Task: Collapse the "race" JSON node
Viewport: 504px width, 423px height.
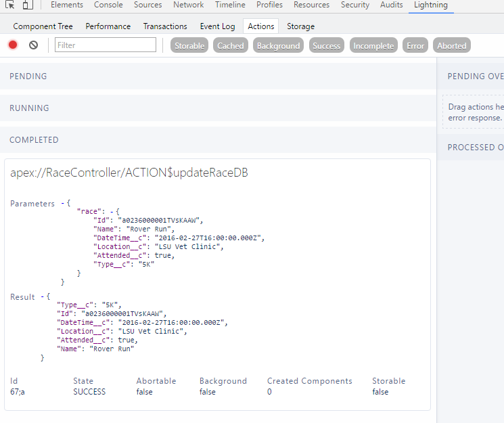Action: (111, 212)
